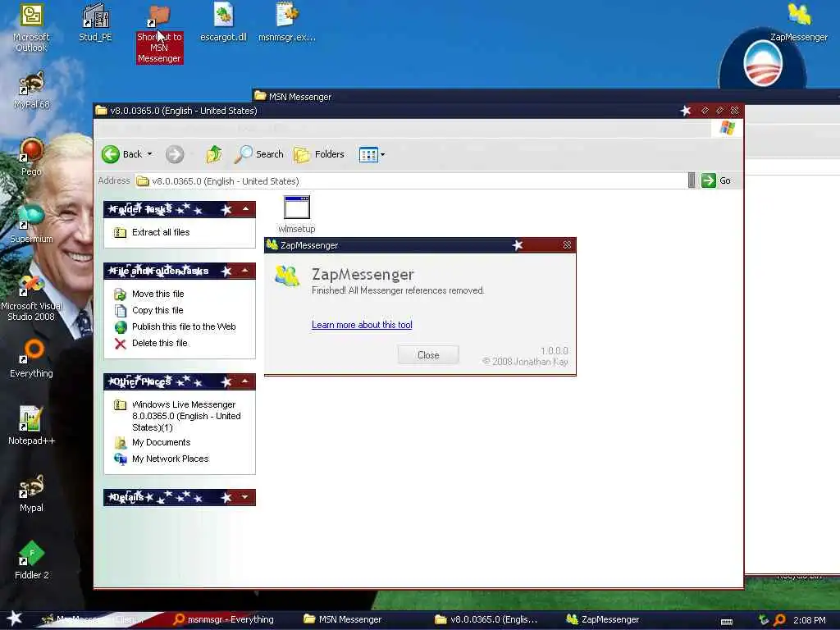Click the ZapMessenger logo in dialog
Screen dimensions: 840x630
[287, 276]
